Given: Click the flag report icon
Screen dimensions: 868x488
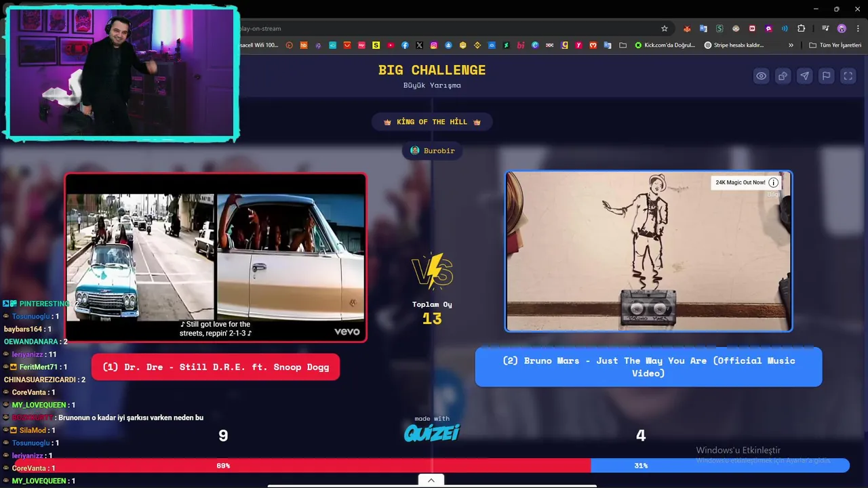Looking at the screenshot, I should tap(826, 76).
